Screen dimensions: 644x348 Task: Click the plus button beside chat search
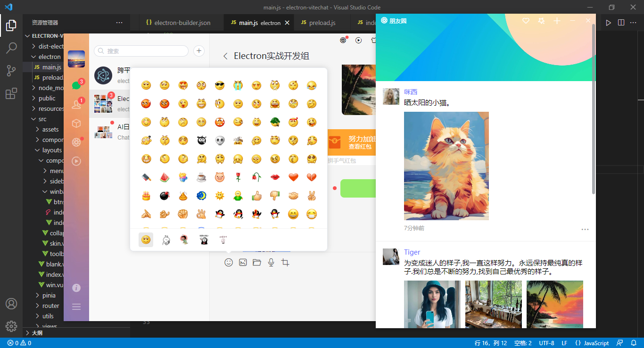pos(199,51)
